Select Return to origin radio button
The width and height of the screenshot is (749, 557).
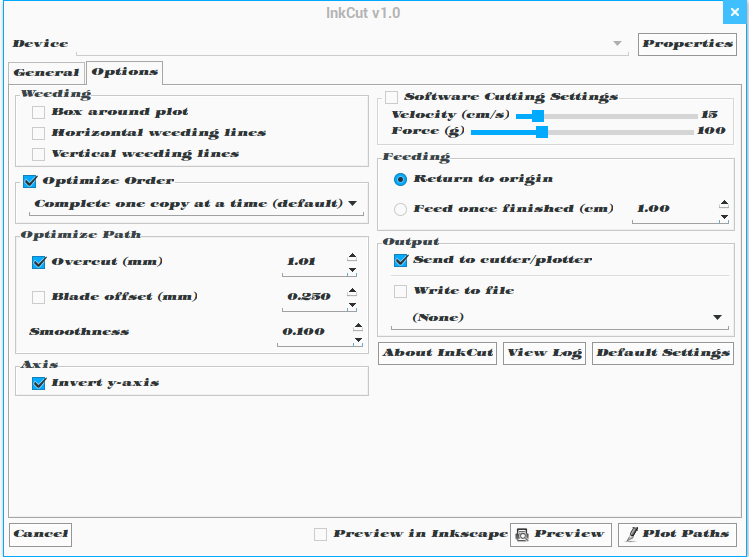400,179
